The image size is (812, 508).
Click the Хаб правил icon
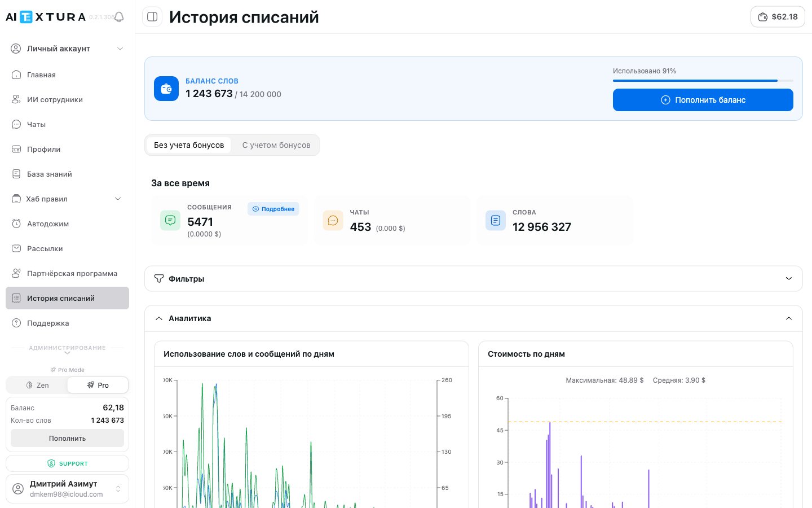point(16,199)
